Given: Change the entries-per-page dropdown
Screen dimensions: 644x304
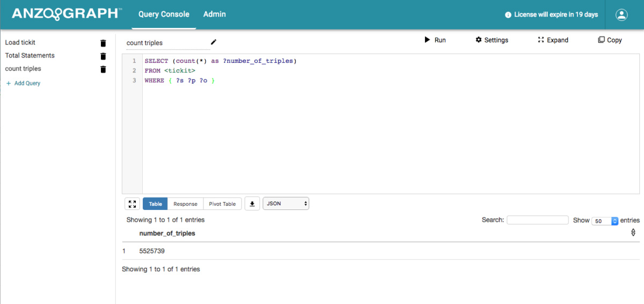Looking at the screenshot, I should [605, 221].
